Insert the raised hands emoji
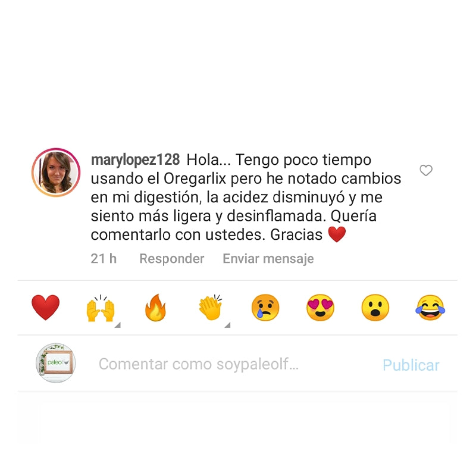The image size is (476, 476). [101, 308]
